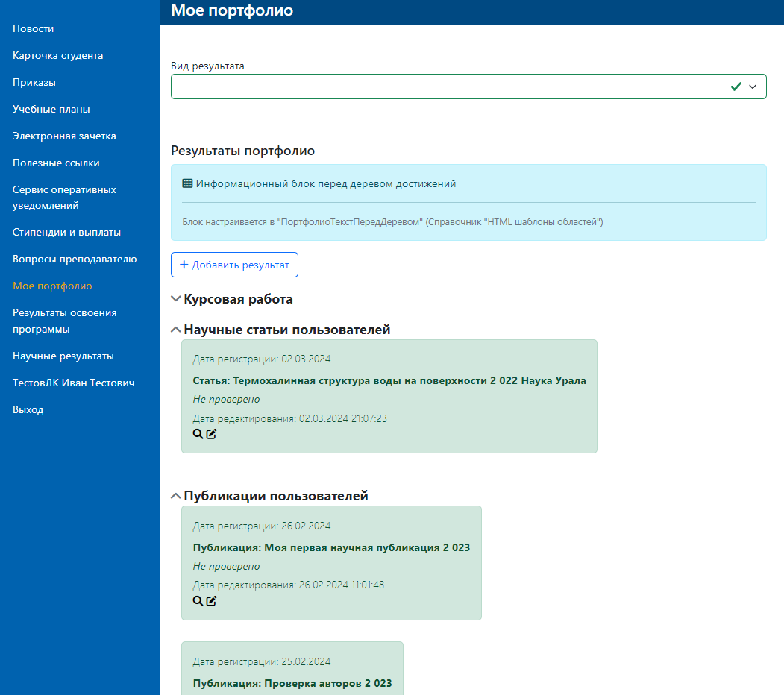
Task: Edit the Моя первая научная публикация entry
Action: (211, 601)
